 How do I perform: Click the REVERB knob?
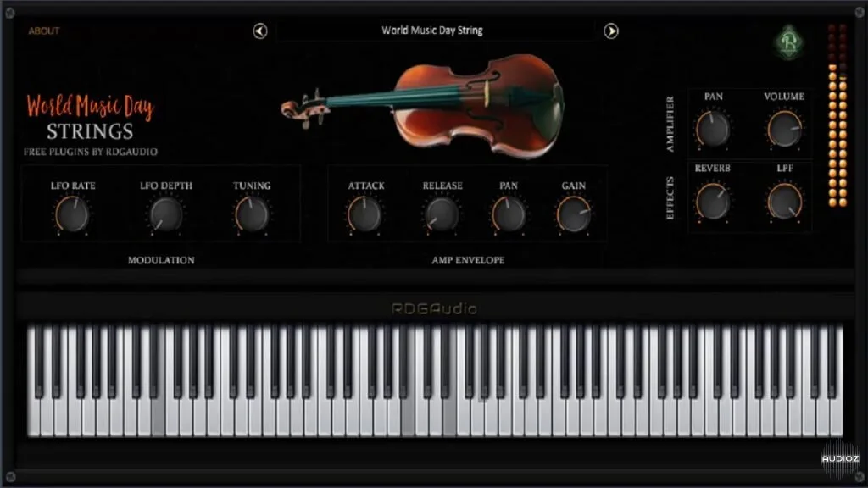[713, 202]
